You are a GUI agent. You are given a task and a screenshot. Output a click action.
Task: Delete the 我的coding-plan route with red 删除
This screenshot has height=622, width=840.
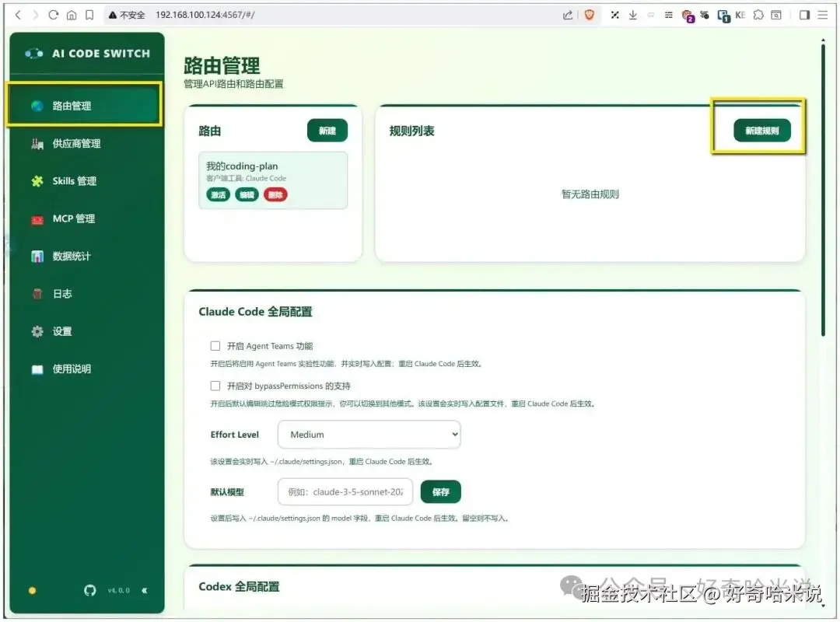pos(275,194)
